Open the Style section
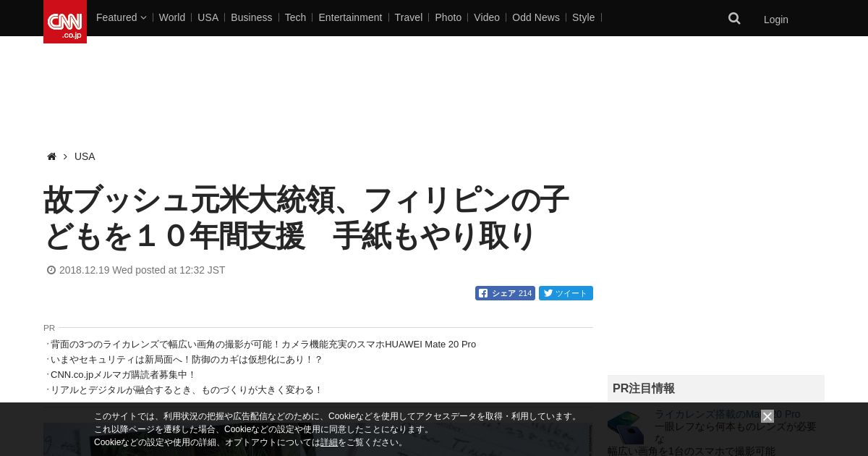 point(583,17)
